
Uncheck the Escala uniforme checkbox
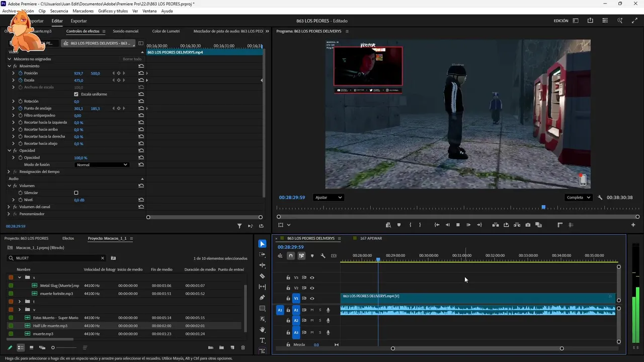[x=76, y=94]
